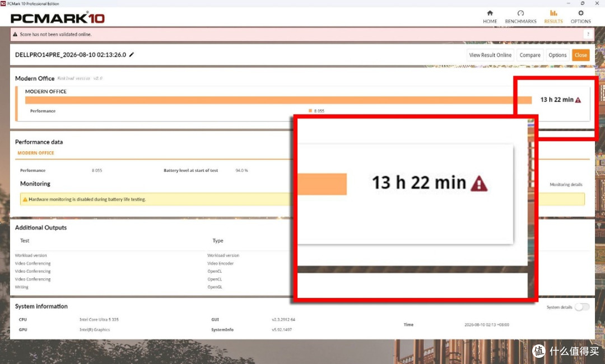Open the Benchmarks section
The width and height of the screenshot is (605, 364).
point(520,17)
